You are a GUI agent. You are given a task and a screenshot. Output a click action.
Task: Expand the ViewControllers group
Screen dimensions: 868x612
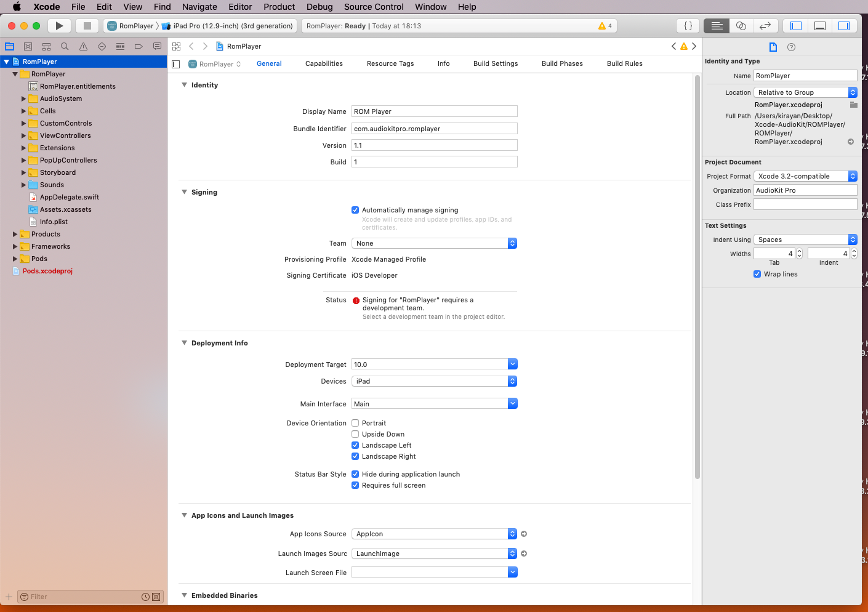(x=24, y=135)
